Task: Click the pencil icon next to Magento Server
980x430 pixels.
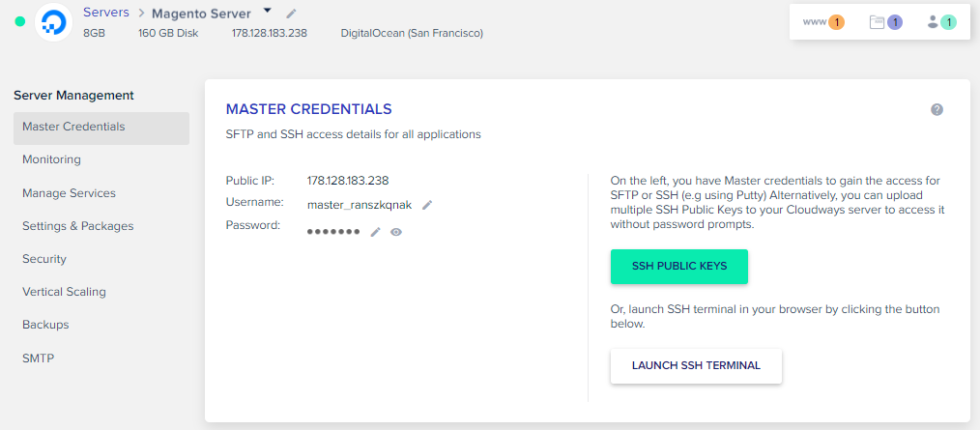Action: click(x=292, y=14)
